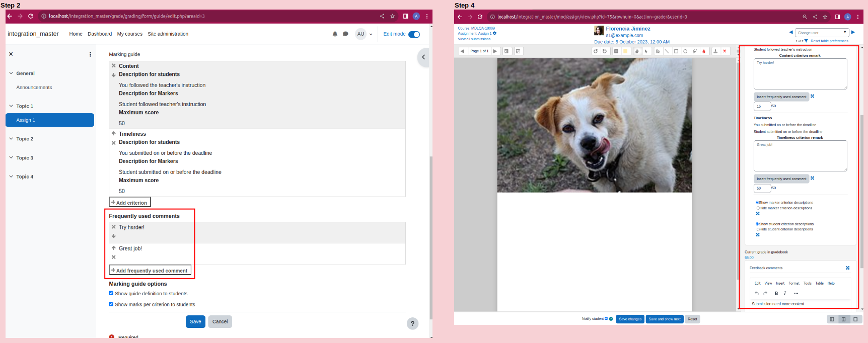Open the course index three-dot options menu
Screen dimensions: 868x343
tap(90, 54)
